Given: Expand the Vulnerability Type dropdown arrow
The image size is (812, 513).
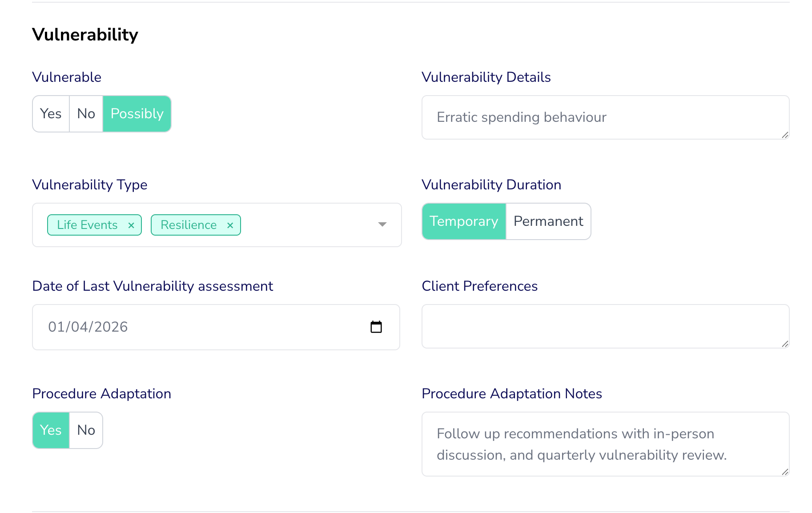Looking at the screenshot, I should 382,224.
